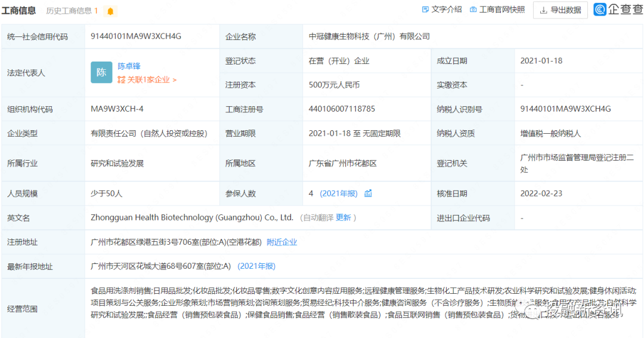Viewport: 644px width, 338px height.
Task: Click the 2021年报 link beside 参保人数
Action: tap(339, 193)
